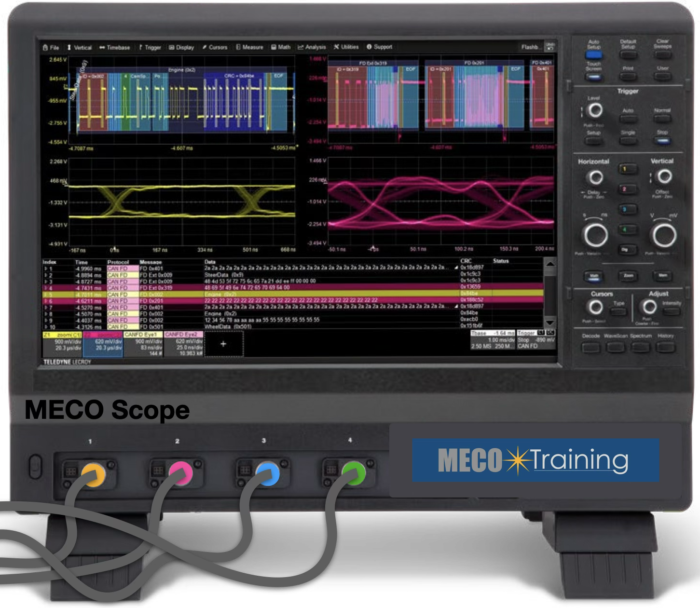
Task: Open the Timebase menu
Action: pos(115,47)
